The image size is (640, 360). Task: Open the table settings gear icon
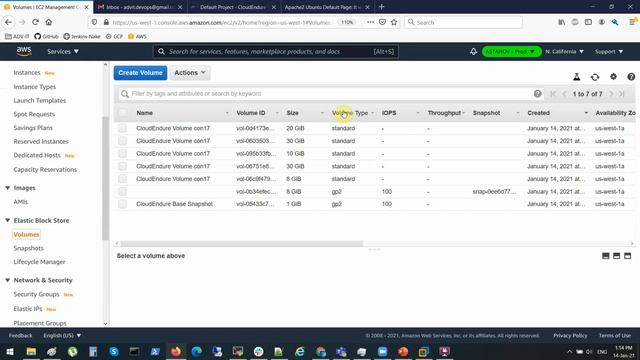point(613,77)
